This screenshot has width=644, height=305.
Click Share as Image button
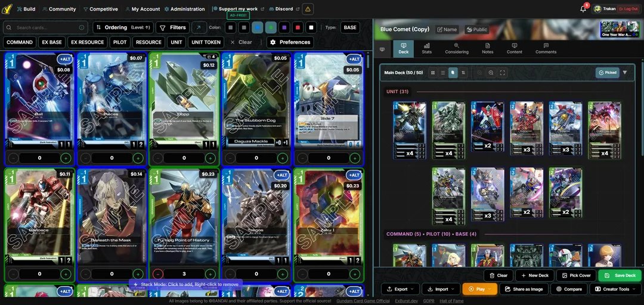524,289
